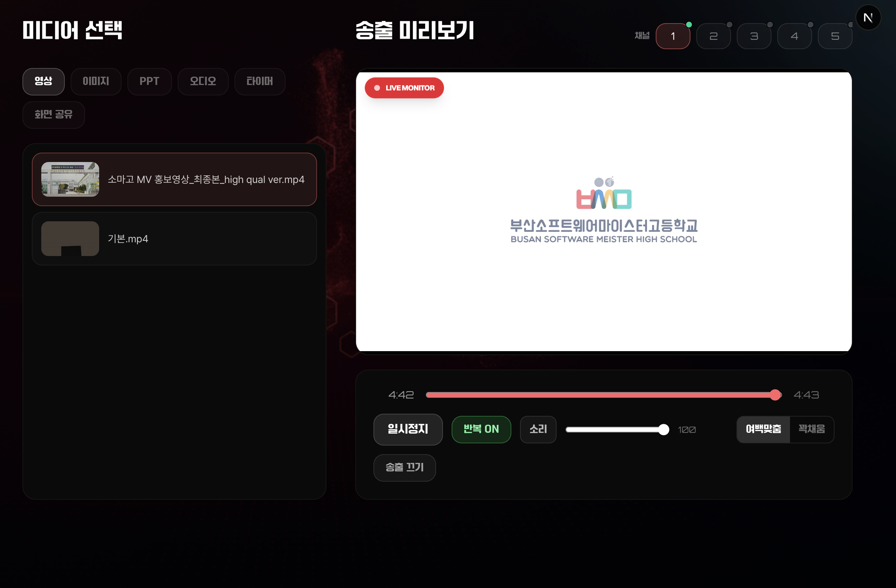Select the 꽉채움 fill mode
This screenshot has height=588, width=896.
pos(812,429)
